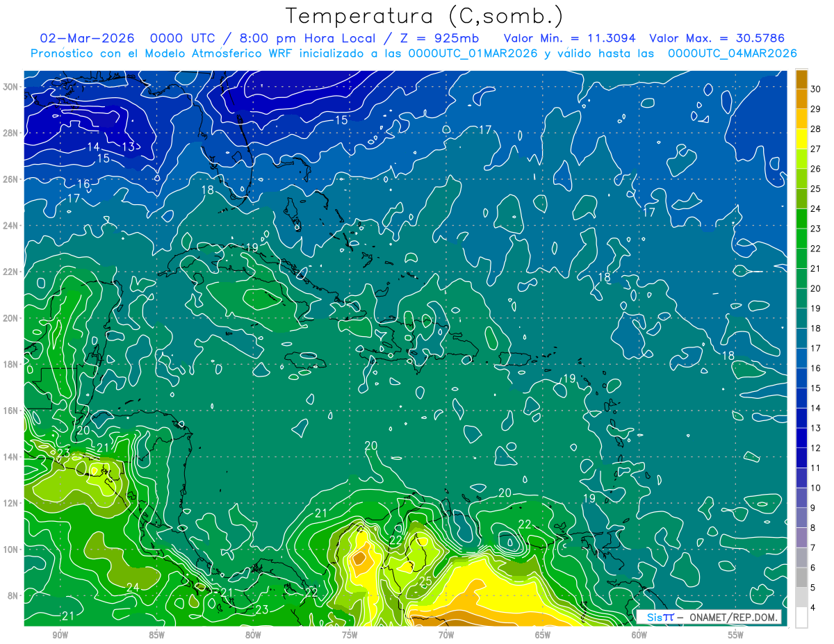Click the white segment below legend value 4
Screen dimensions: 834x644
pyautogui.click(x=801, y=618)
